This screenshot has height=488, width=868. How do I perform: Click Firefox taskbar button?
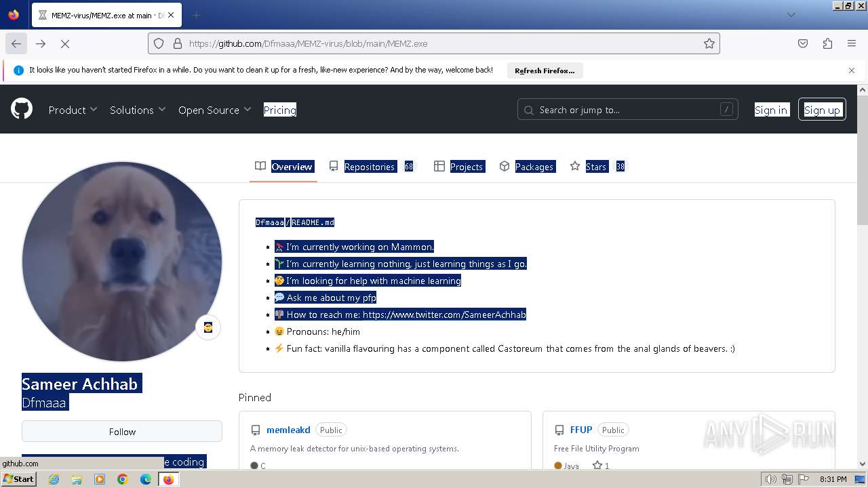click(x=168, y=479)
